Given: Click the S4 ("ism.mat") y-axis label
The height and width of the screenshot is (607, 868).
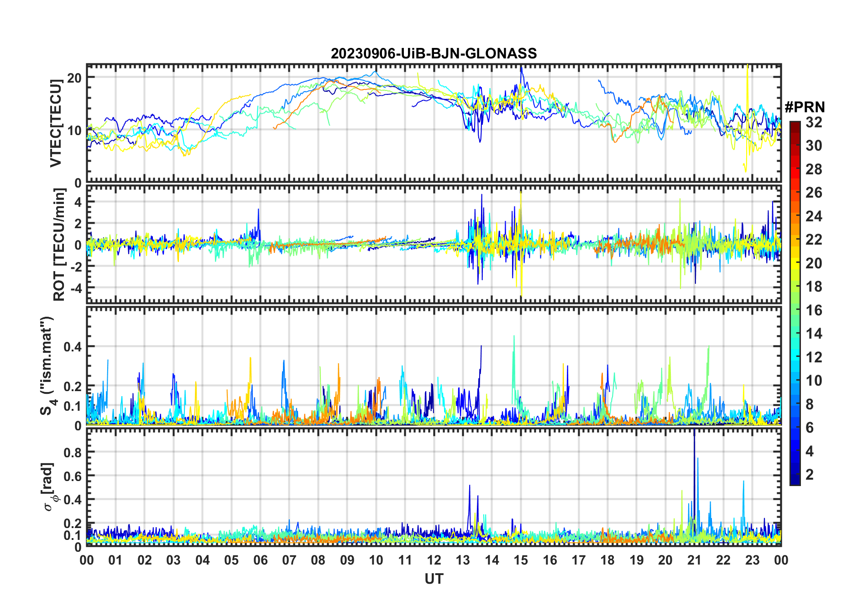Looking at the screenshot, I should (48, 366).
